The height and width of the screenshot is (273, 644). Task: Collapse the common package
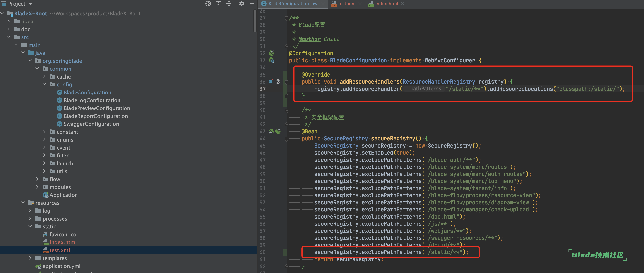pyautogui.click(x=37, y=68)
